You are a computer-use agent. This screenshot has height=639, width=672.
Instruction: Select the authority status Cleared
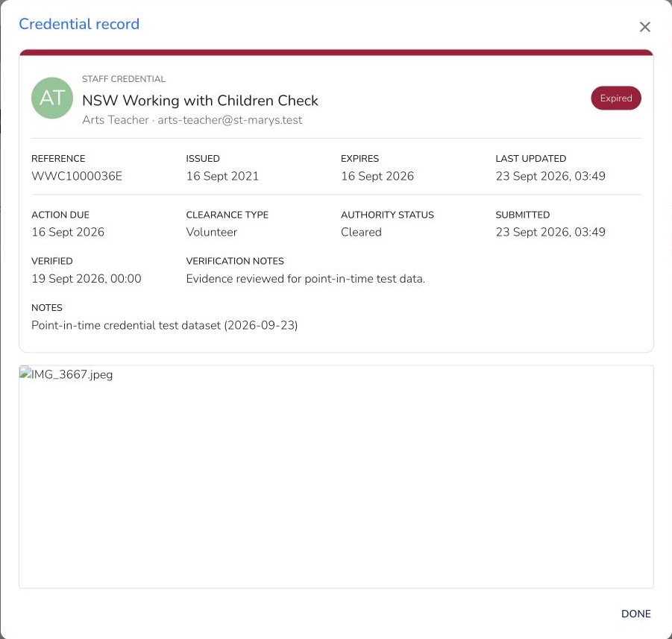(x=361, y=232)
